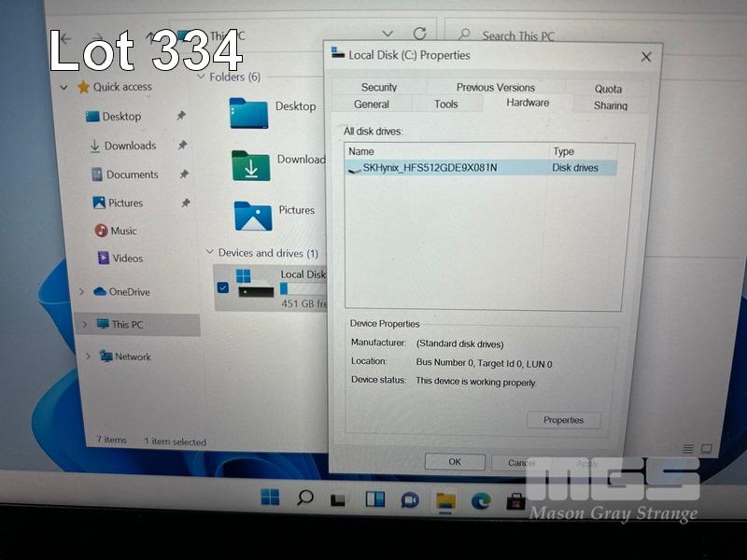This screenshot has width=747, height=560.
Task: Click the Properties button for the drive
Action: (x=563, y=420)
